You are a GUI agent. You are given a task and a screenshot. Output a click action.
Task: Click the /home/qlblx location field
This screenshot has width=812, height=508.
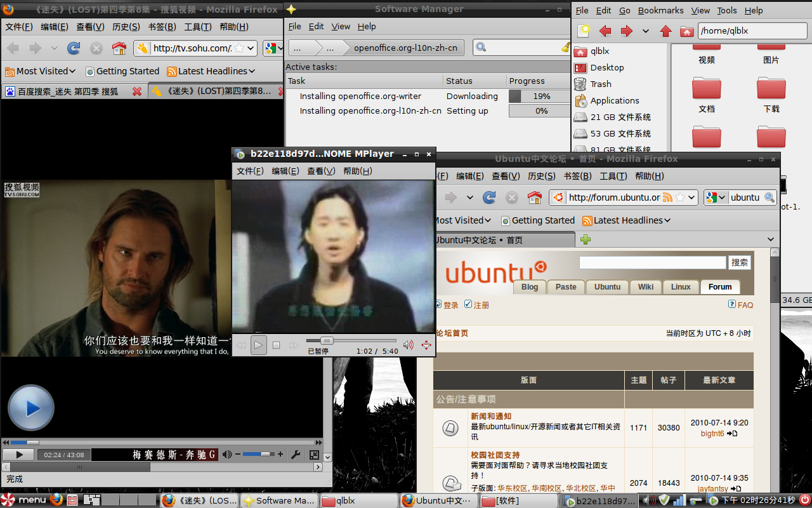752,31
